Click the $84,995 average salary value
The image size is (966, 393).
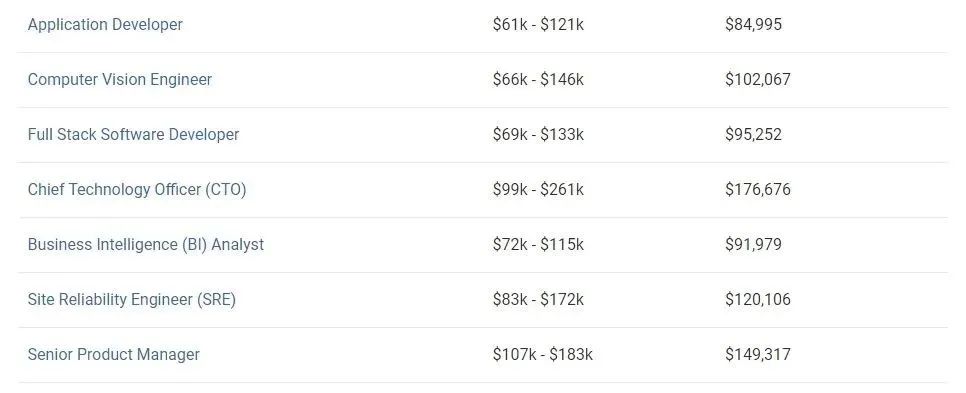pos(753,25)
